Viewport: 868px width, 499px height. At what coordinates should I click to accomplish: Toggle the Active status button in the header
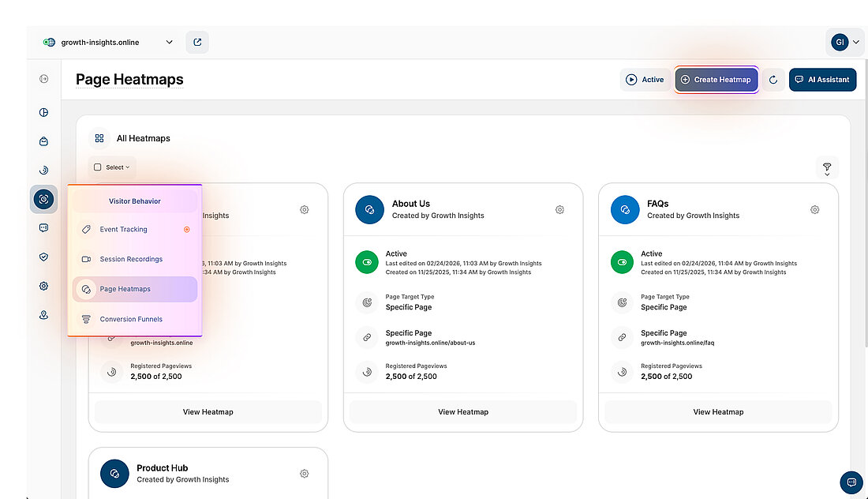click(645, 79)
